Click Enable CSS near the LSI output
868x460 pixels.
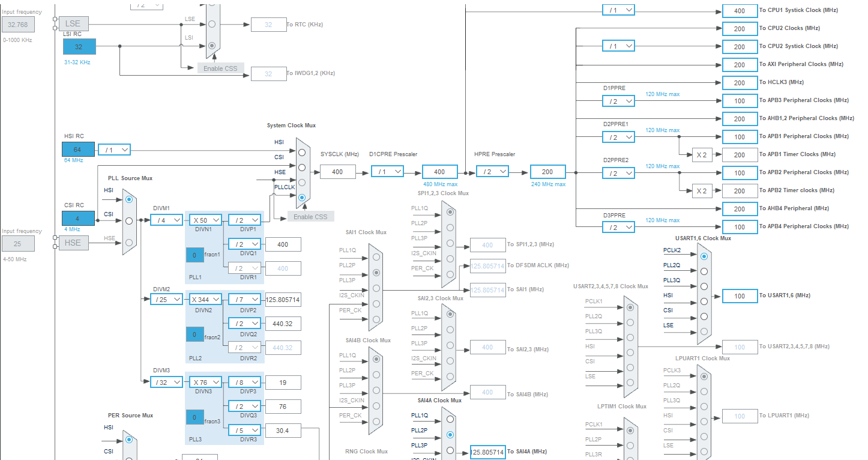[220, 68]
